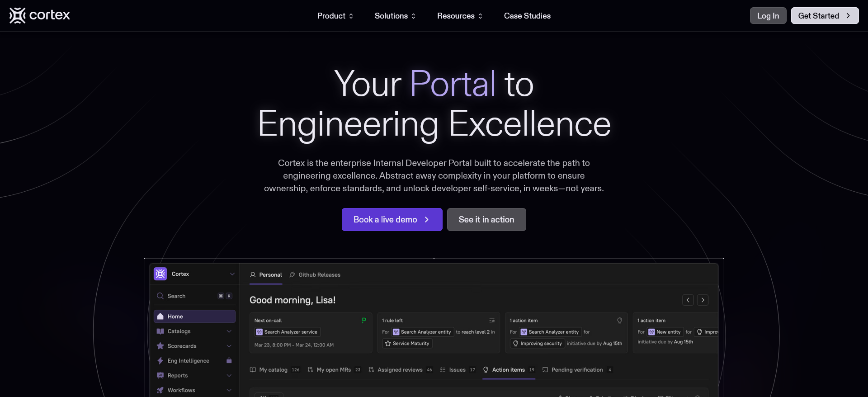Select Home in the sidebar
Screen dimensions: 868x397
tap(194, 317)
